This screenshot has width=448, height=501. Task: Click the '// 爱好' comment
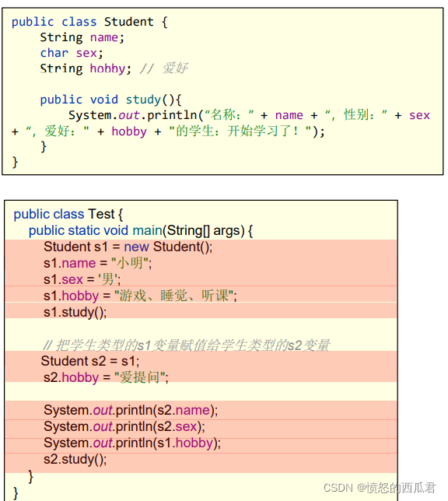(163, 68)
